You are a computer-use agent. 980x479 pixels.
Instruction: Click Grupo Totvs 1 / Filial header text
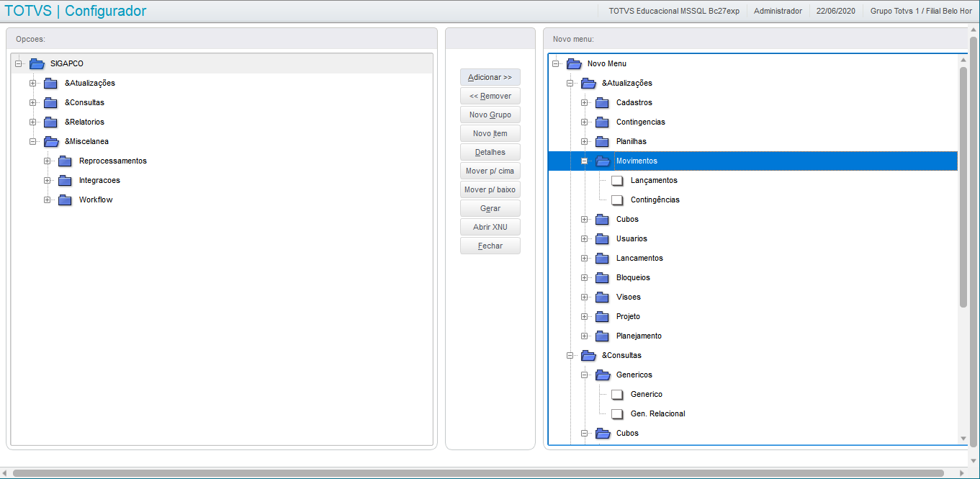[x=921, y=11]
